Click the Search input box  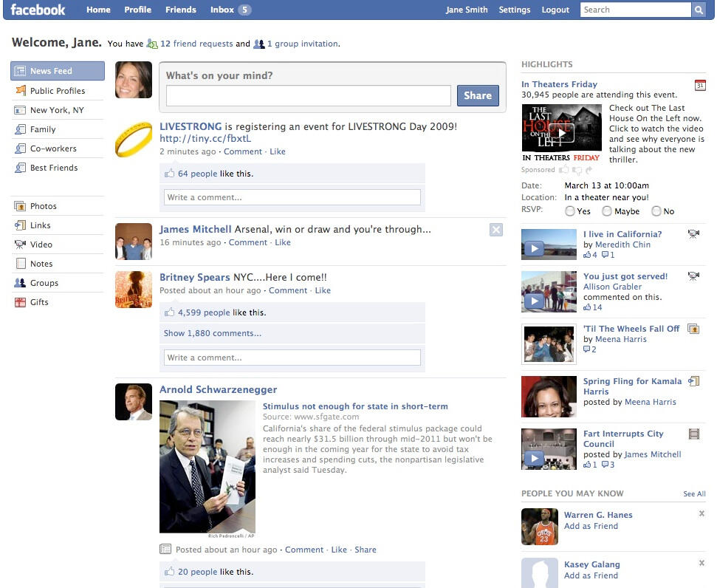636,10
